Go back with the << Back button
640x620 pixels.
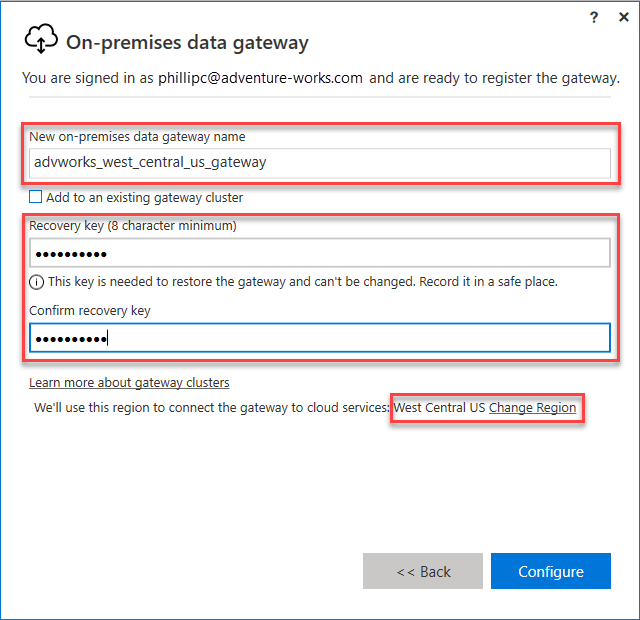tap(423, 572)
